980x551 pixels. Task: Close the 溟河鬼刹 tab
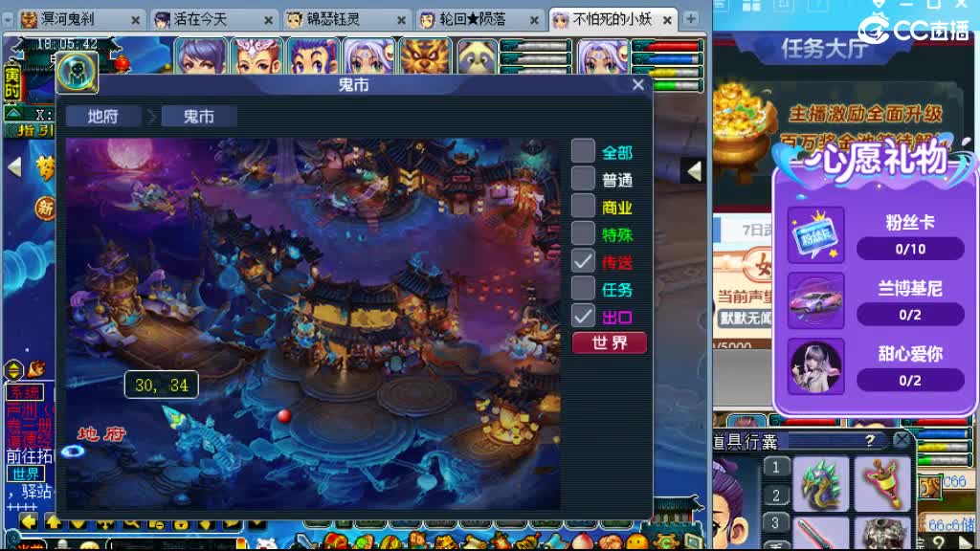click(x=135, y=21)
